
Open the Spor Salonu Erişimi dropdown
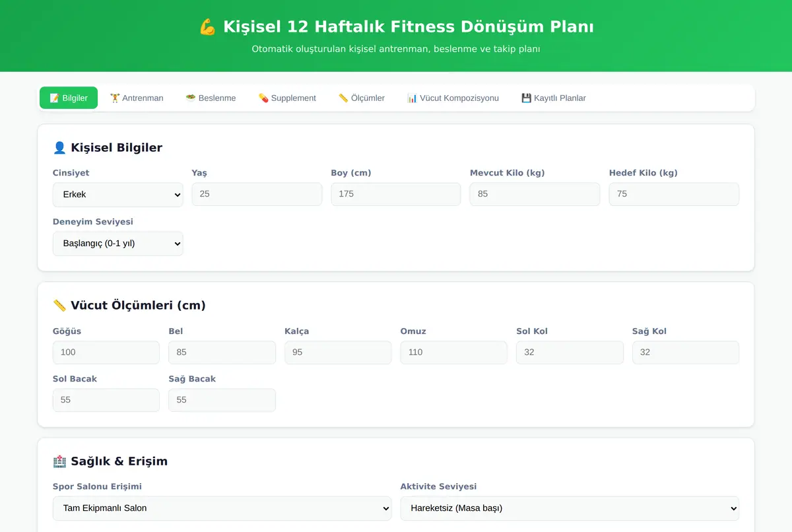(222, 508)
